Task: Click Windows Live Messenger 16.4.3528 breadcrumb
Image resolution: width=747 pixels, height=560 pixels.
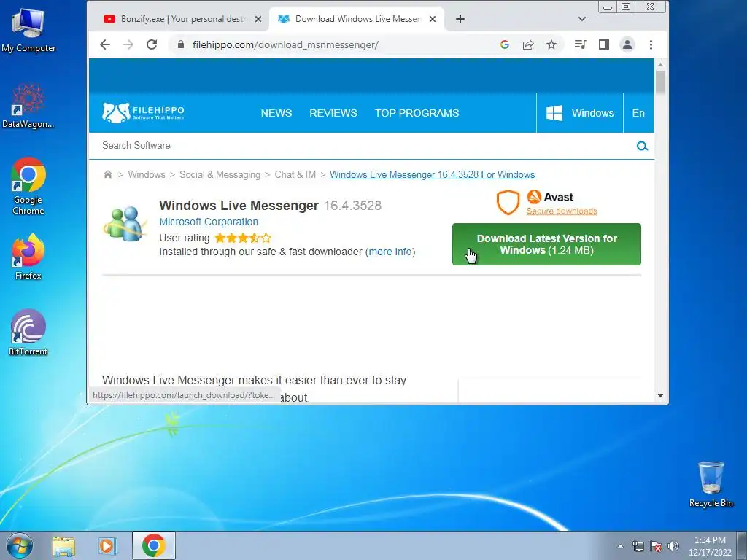Action: pyautogui.click(x=432, y=174)
